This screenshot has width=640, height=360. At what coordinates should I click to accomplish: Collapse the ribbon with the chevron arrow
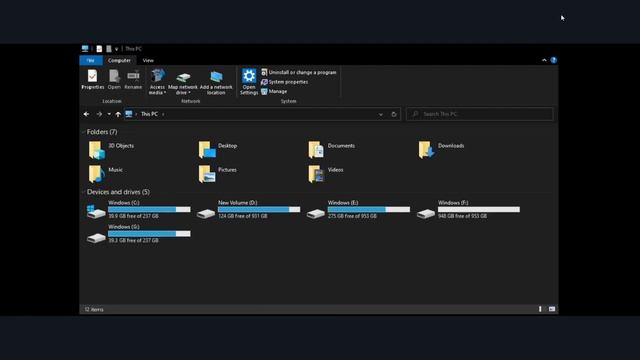point(544,60)
